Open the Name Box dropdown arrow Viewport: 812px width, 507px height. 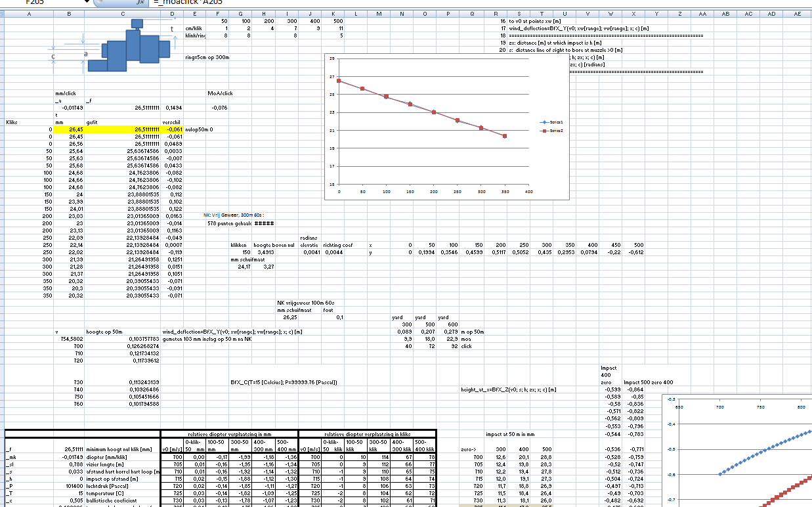click(87, 3)
